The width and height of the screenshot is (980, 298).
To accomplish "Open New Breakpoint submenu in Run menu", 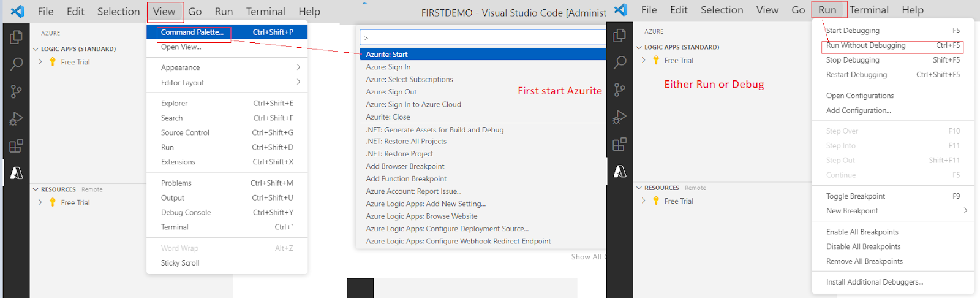I will pyautogui.click(x=893, y=211).
